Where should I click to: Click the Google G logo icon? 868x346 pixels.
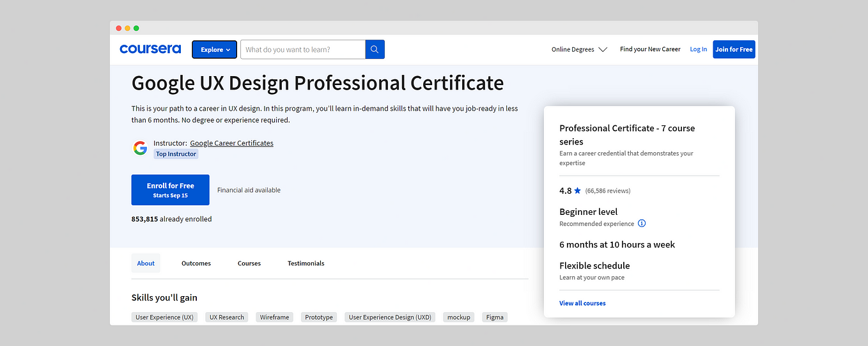(140, 148)
